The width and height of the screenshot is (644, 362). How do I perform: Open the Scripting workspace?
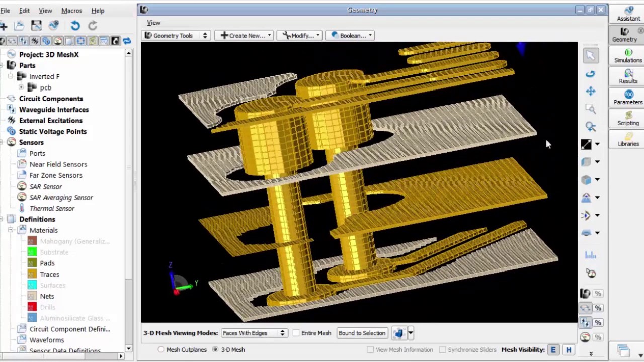coord(628,119)
